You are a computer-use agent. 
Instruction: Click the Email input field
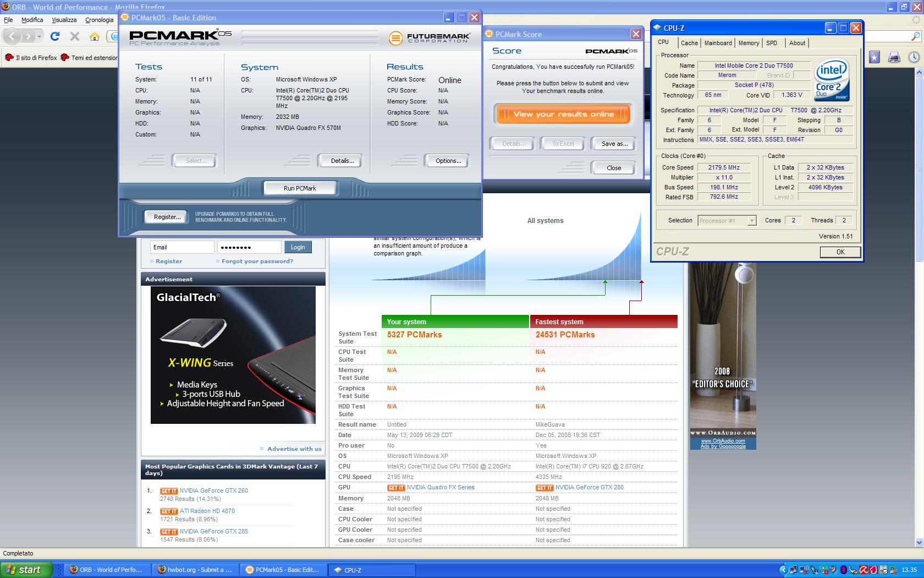(182, 247)
